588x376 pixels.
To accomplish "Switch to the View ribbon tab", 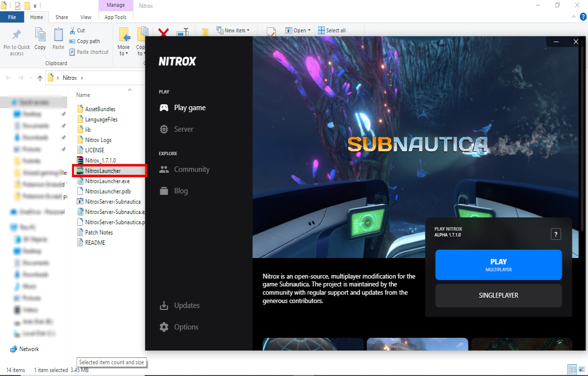I will tap(86, 17).
